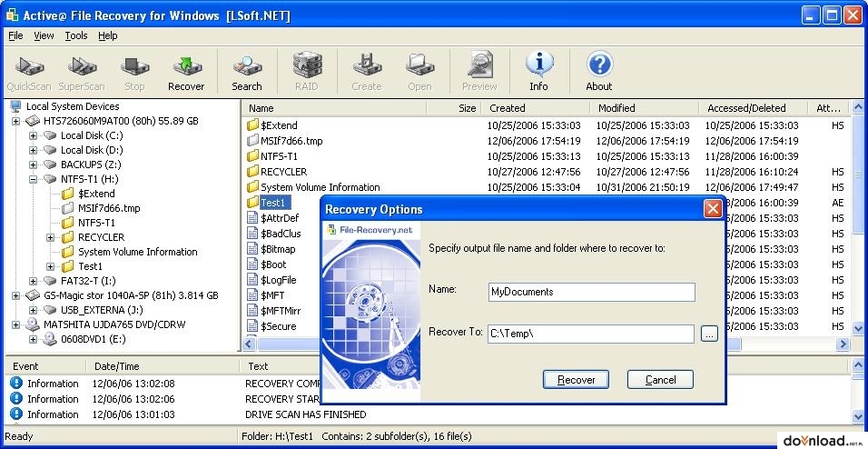Expand the HTS726060M9AT00 drive node

click(15, 121)
